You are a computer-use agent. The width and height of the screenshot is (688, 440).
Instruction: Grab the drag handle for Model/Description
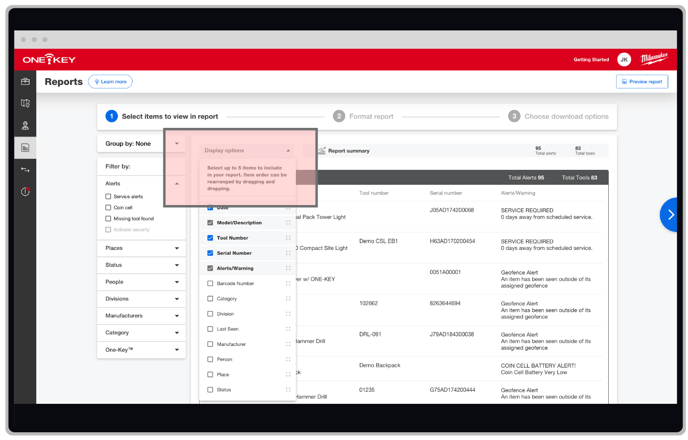[288, 223]
